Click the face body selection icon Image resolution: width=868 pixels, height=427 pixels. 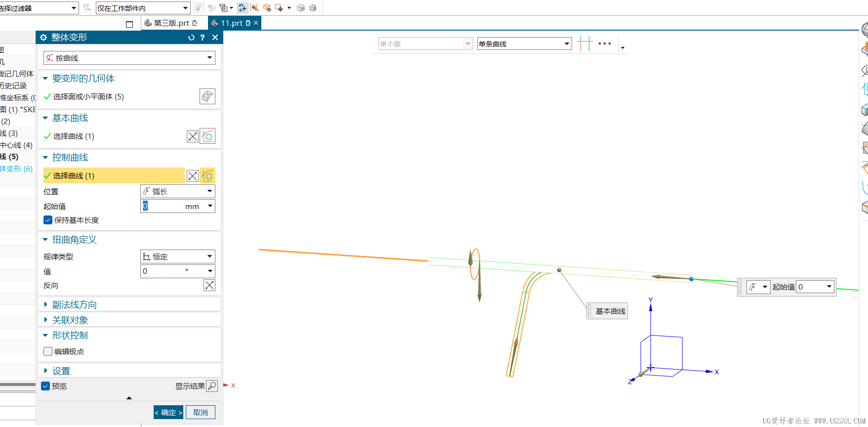[x=207, y=96]
